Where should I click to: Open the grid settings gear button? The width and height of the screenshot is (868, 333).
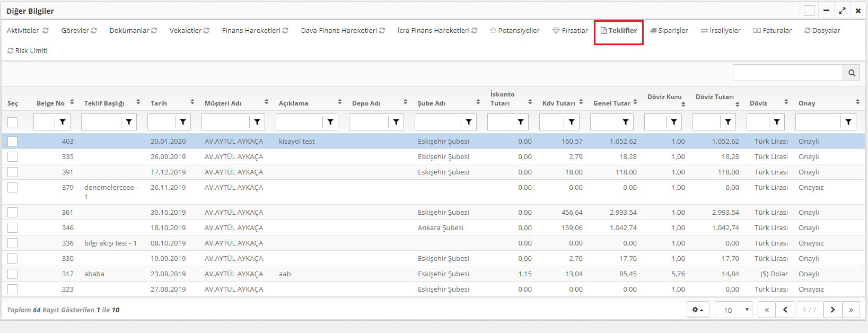click(x=698, y=310)
